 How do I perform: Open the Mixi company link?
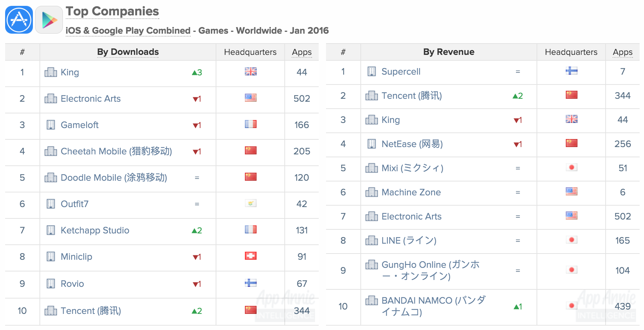click(412, 168)
